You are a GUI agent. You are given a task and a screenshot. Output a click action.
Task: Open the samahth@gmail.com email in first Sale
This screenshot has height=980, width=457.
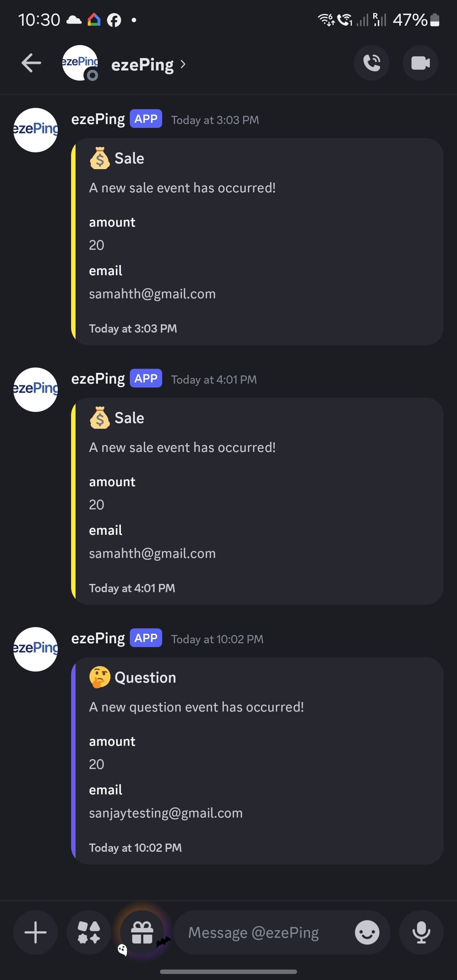(152, 294)
